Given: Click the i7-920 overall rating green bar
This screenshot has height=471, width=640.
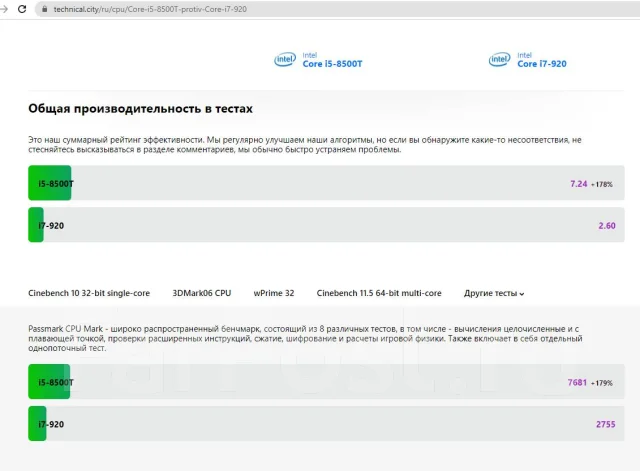Looking at the screenshot, I should point(36,225).
